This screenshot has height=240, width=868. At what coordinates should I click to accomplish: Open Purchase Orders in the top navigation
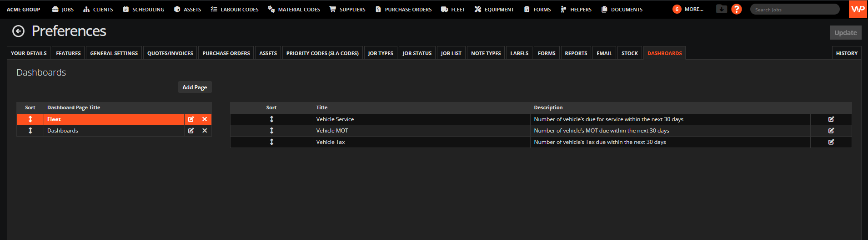coord(403,9)
